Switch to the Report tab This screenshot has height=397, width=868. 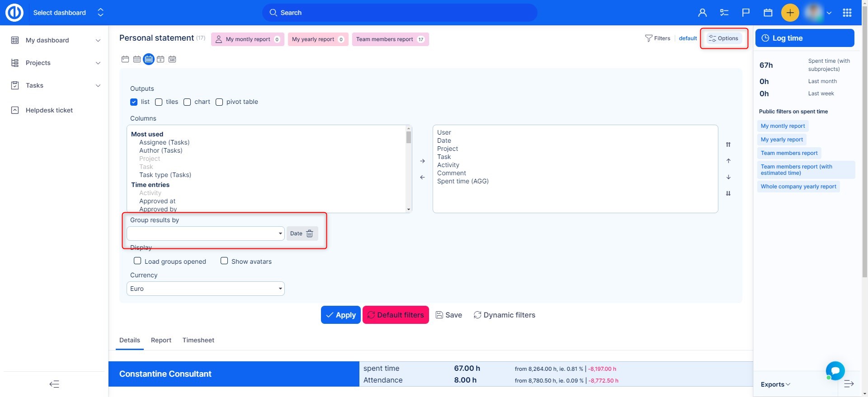pyautogui.click(x=161, y=340)
